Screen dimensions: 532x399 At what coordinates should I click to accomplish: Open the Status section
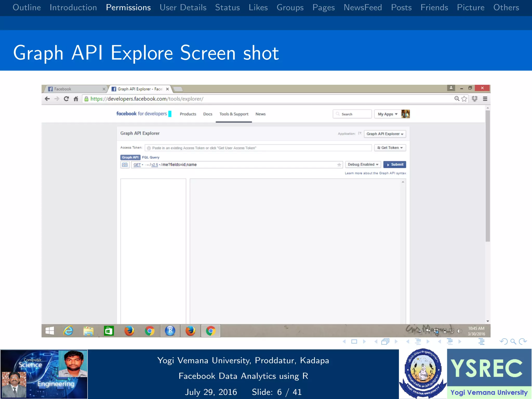pos(228,8)
